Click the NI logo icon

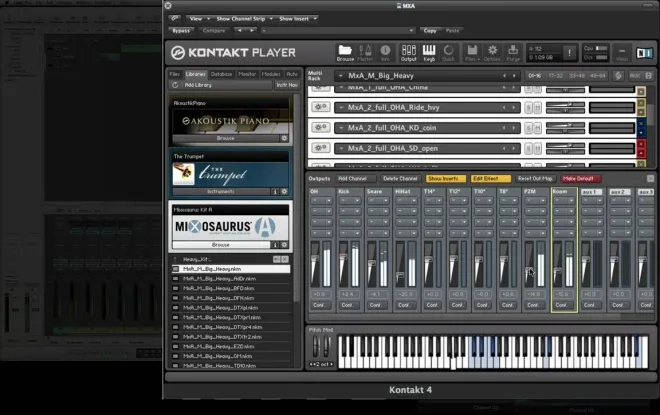click(644, 53)
